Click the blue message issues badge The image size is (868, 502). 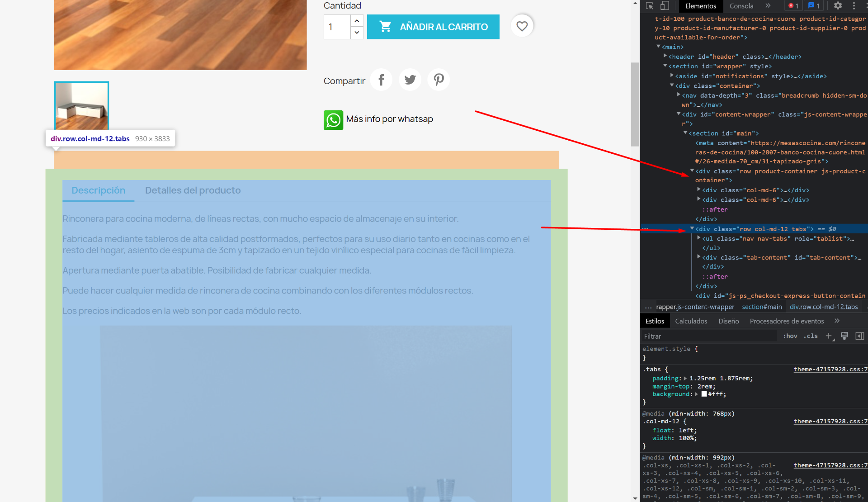[x=814, y=6]
